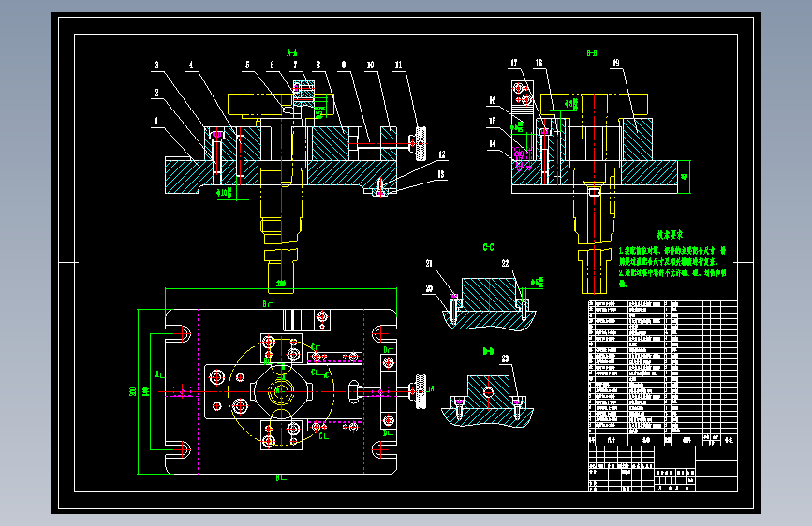The image size is (812, 526).
Task: Click part balloon number 21 in section C-C
Action: pyautogui.click(x=429, y=264)
